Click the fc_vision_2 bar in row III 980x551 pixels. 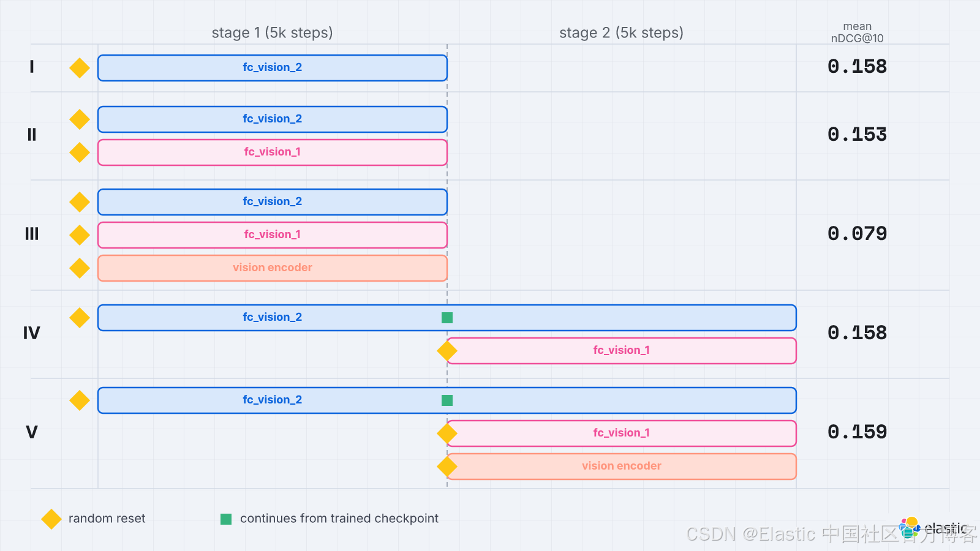point(273,202)
